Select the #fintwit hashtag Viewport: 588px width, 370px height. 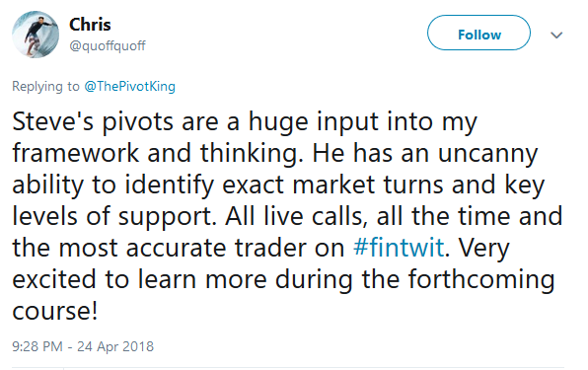click(x=399, y=248)
